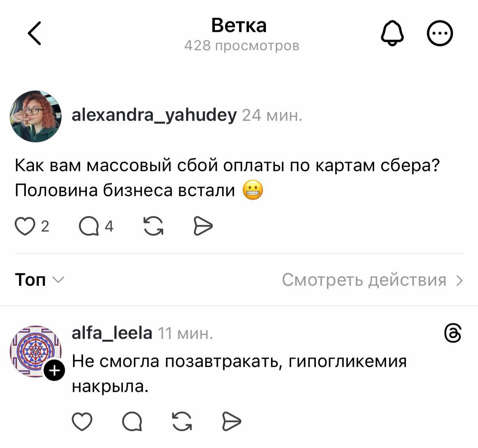Share the main post via send icon
The width and height of the screenshot is (478, 448).
coord(203,226)
